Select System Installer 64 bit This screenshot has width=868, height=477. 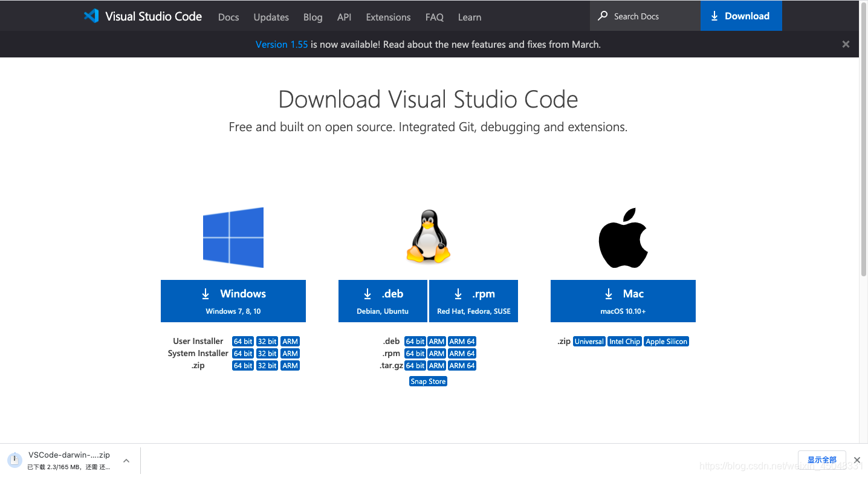[x=243, y=354]
